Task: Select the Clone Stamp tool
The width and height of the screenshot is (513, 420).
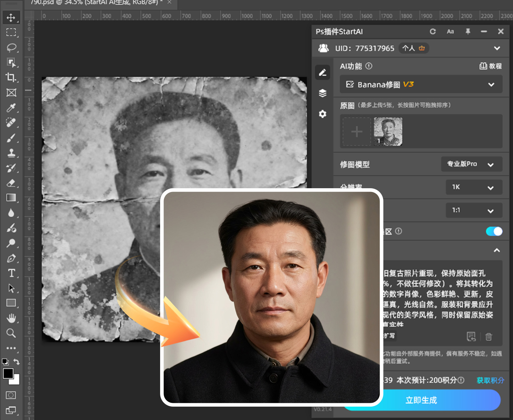Action: (x=11, y=152)
